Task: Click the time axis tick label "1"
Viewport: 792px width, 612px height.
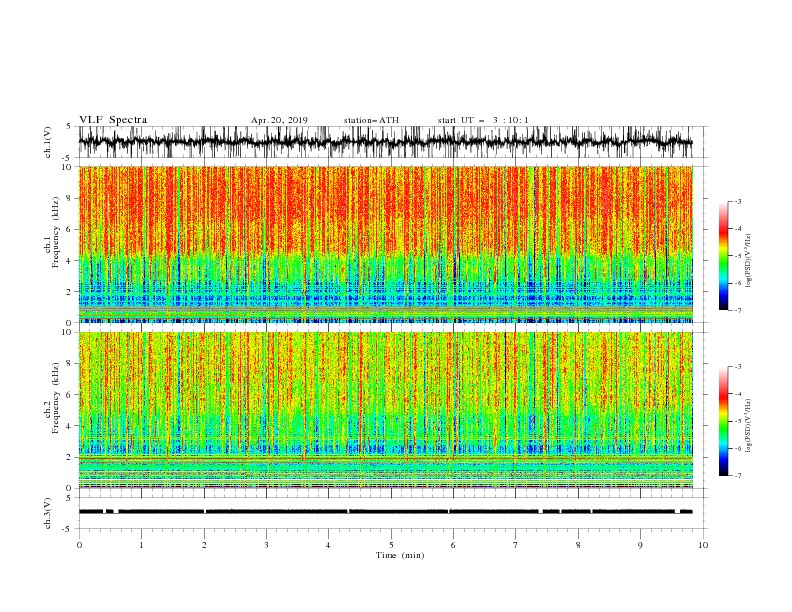Action: [141, 545]
